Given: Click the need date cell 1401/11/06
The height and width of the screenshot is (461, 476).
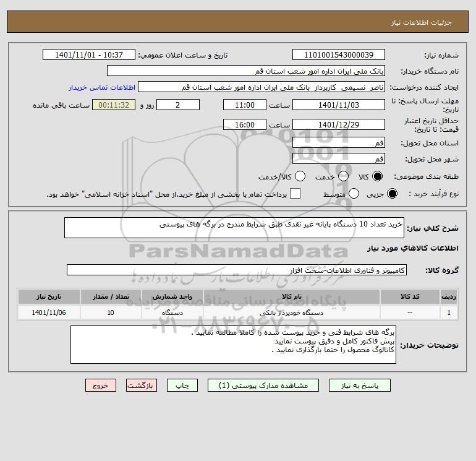Looking at the screenshot, I should (49, 312).
